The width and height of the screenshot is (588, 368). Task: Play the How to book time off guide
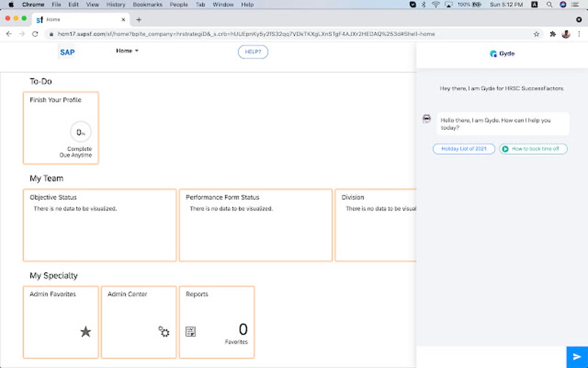(x=533, y=149)
